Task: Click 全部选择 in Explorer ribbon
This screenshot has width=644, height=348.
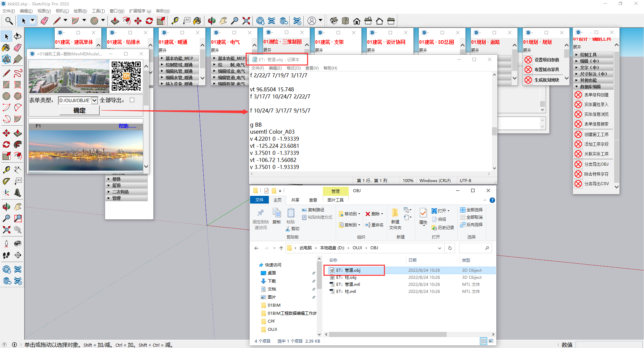Action: [471, 210]
